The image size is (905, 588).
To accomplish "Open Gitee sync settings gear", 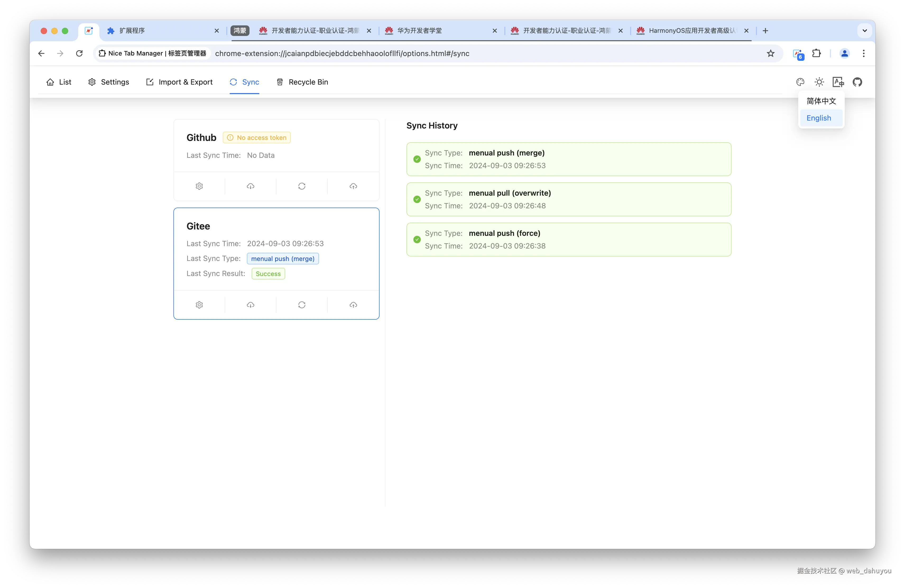I will (x=199, y=305).
